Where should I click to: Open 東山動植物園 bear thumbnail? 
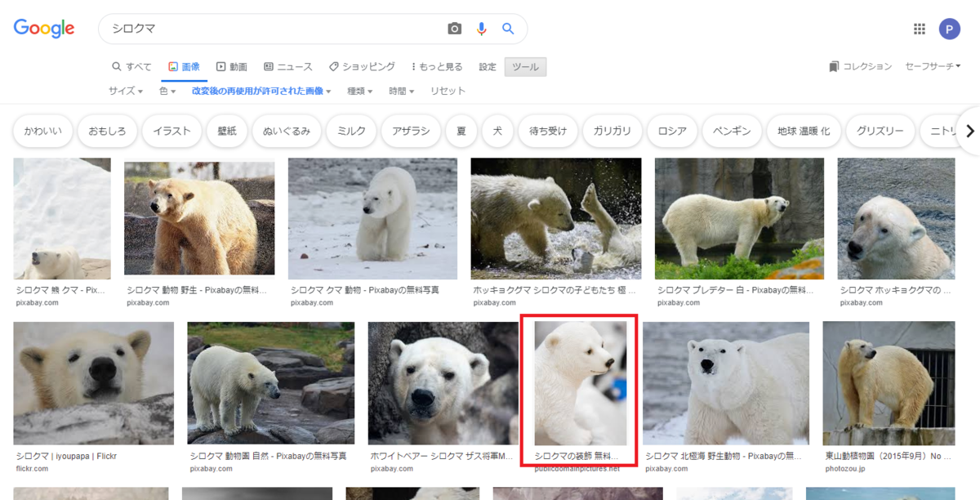pyautogui.click(x=889, y=383)
